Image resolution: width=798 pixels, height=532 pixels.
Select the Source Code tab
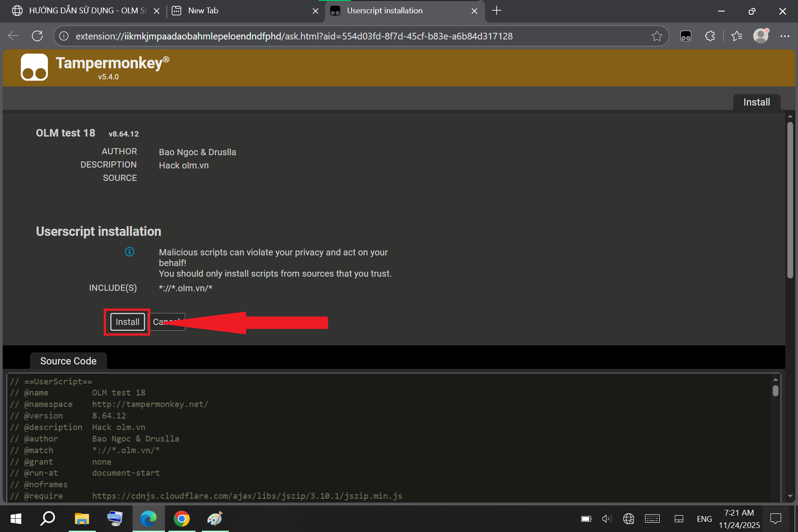click(x=68, y=361)
